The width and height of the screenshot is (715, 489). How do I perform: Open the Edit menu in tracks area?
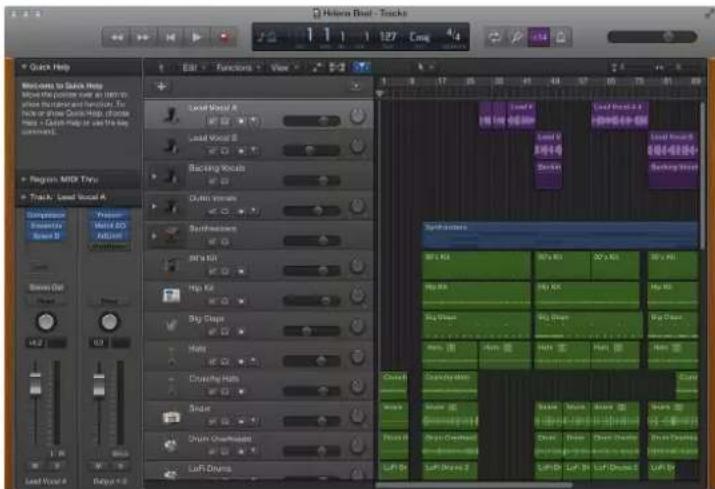pyautogui.click(x=192, y=68)
